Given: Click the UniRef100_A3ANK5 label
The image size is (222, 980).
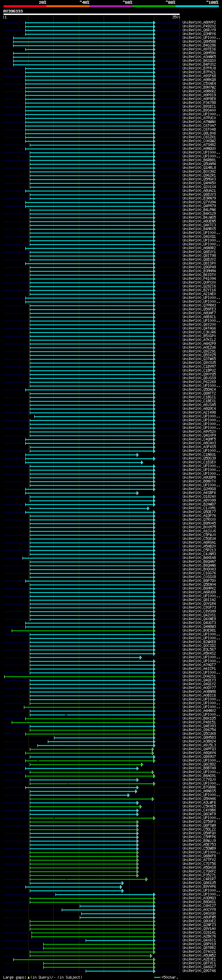Looking at the screenshot, I should click(199, 57).
